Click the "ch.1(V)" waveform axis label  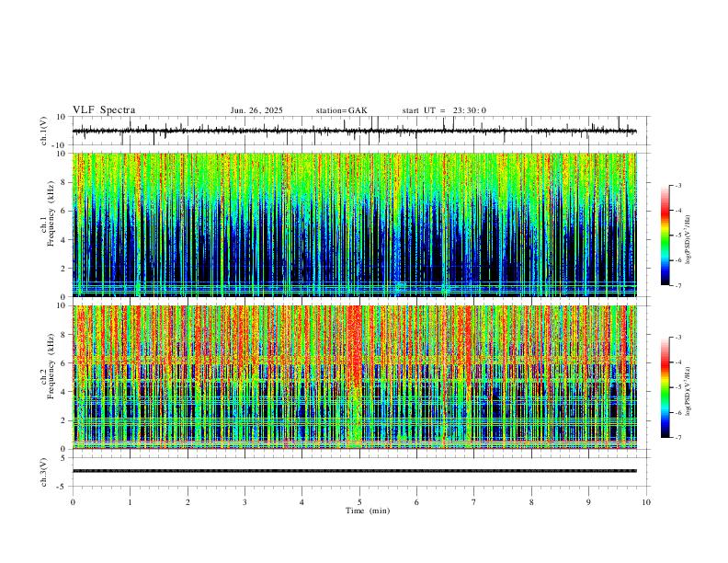(45, 131)
